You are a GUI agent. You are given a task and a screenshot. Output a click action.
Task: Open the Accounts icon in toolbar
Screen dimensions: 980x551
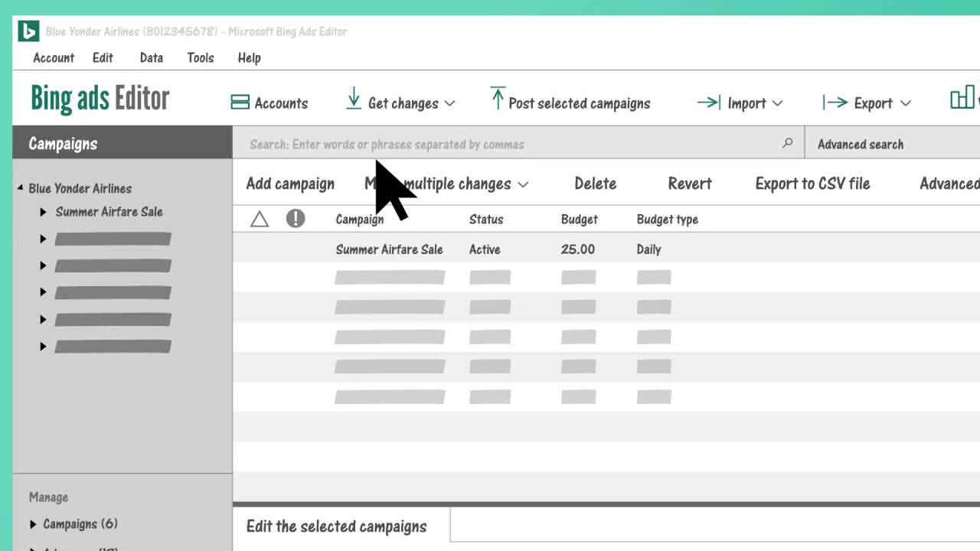(x=240, y=103)
